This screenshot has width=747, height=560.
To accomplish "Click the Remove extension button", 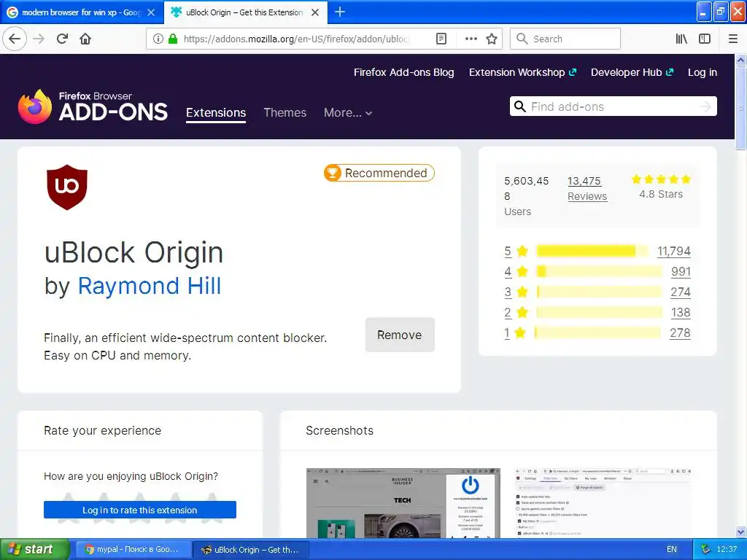I will click(x=400, y=335).
